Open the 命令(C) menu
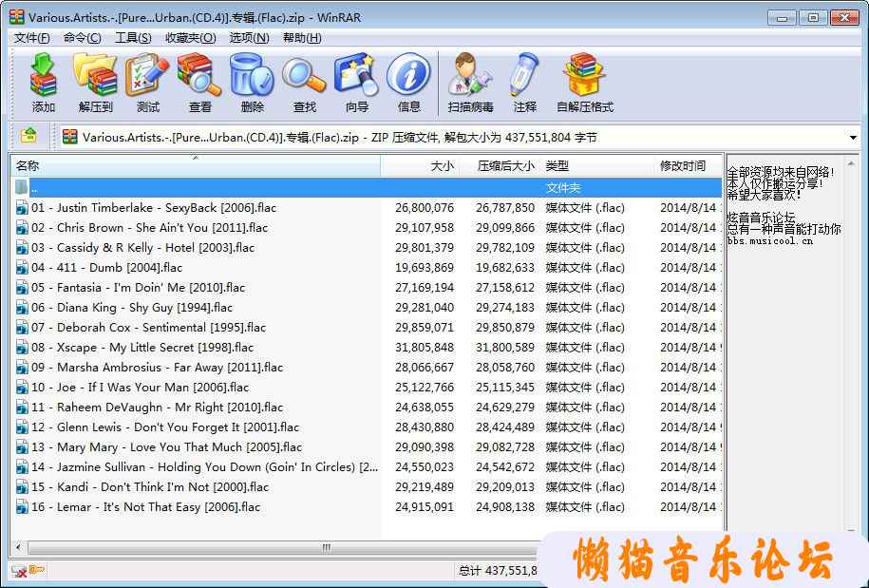 click(82, 38)
